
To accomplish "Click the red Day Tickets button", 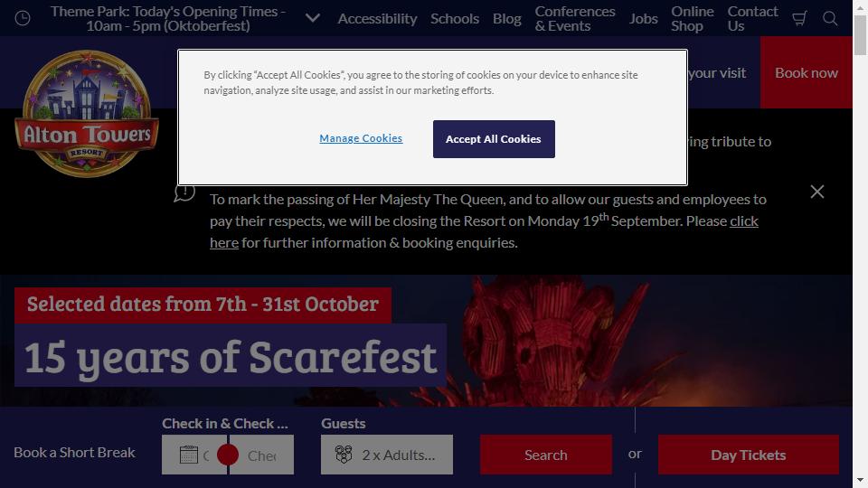I will tap(749, 455).
